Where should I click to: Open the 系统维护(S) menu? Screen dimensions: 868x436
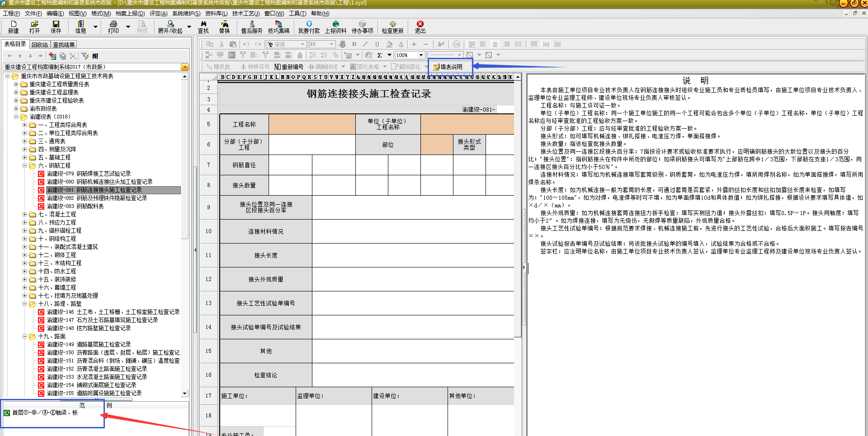point(186,14)
